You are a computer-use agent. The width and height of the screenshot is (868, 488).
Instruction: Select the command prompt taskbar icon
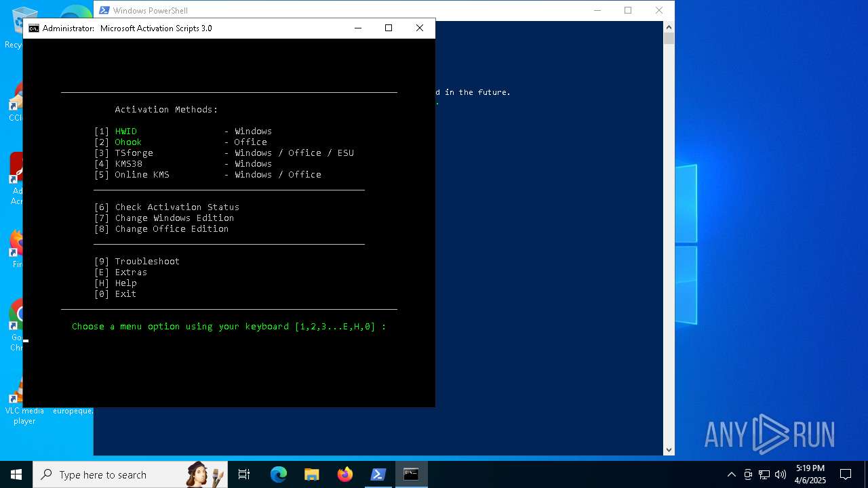(x=411, y=474)
